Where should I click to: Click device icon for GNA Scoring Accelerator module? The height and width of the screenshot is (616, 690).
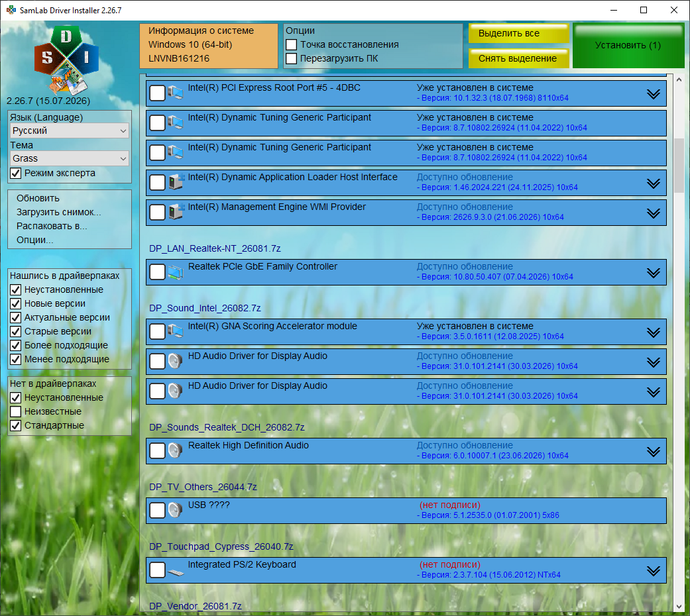[x=176, y=331]
